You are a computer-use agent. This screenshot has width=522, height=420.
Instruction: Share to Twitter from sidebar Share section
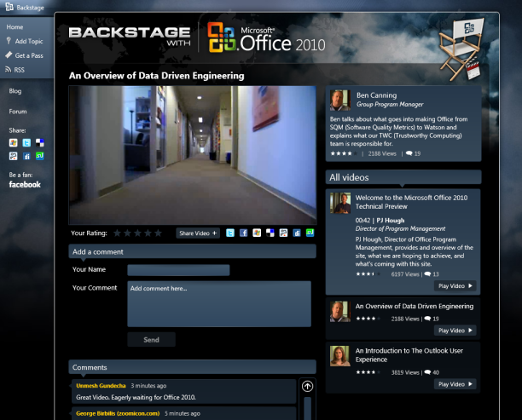click(x=26, y=142)
